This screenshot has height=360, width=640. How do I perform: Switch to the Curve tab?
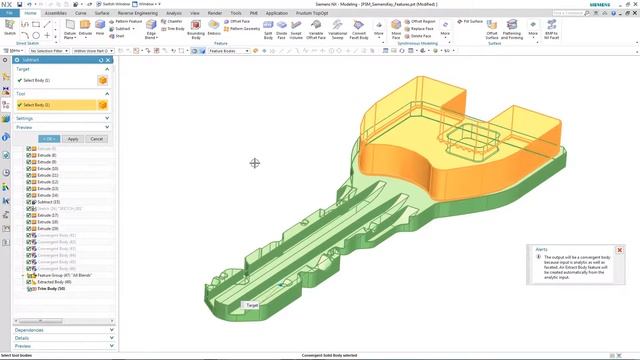(x=80, y=13)
